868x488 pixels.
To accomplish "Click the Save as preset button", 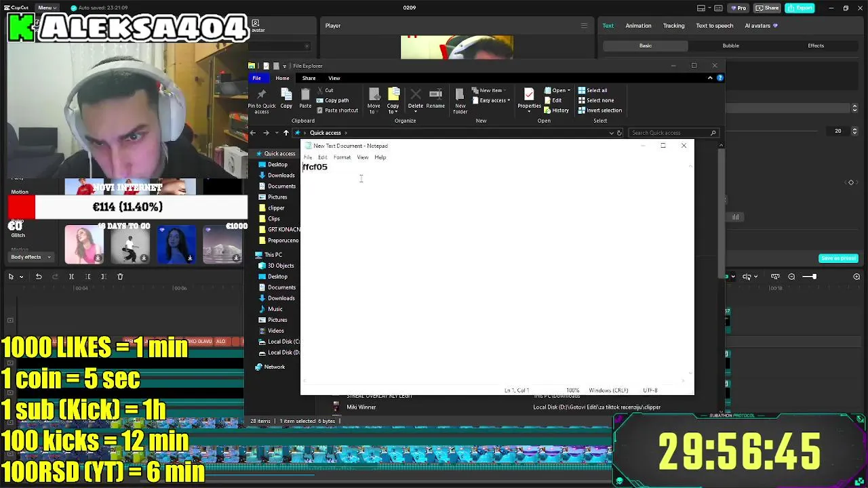I will [839, 258].
